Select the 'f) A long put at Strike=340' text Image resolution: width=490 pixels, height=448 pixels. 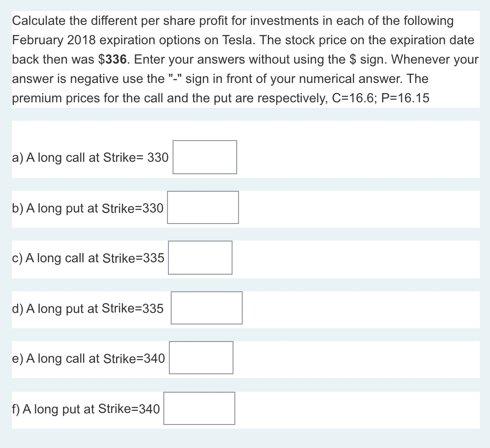point(86,409)
